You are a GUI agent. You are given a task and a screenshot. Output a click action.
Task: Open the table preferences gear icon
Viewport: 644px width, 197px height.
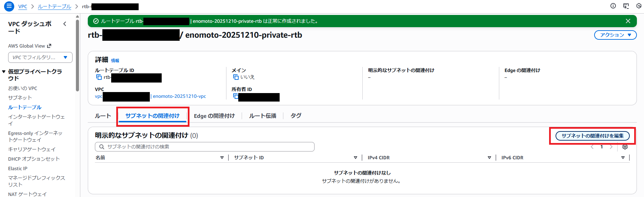pos(625,147)
